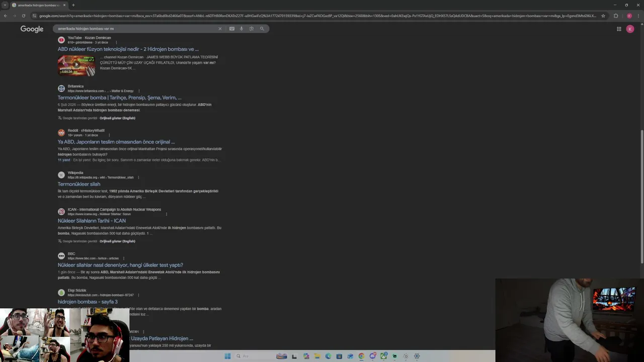The height and width of the screenshot is (362, 644).
Task: Play the YouTube video thumbnail
Action: coord(76,65)
